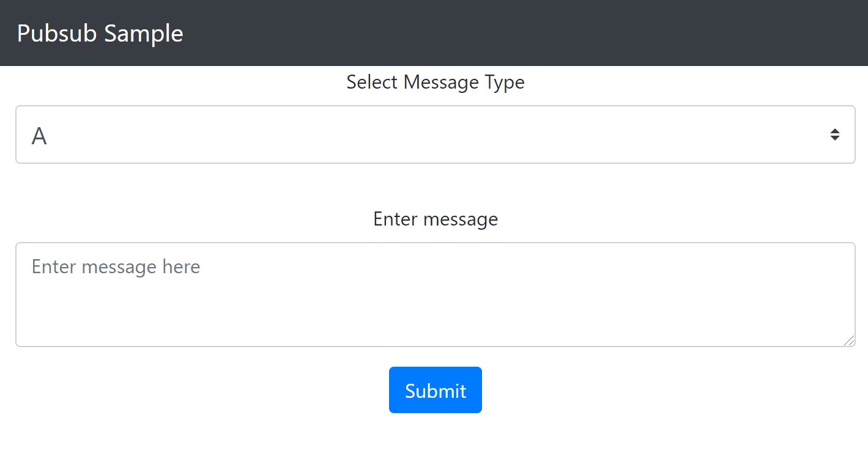Select the blue Submit button
This screenshot has height=470, width=868.
click(x=436, y=390)
